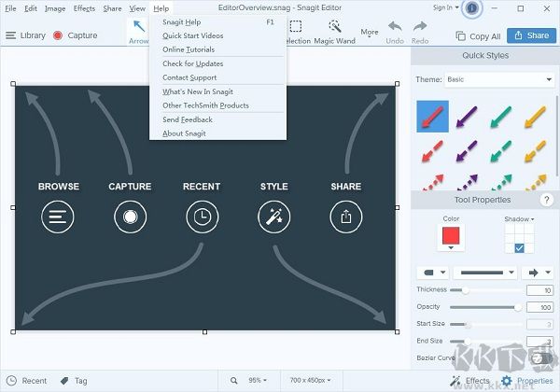Open the arrow start cap style dropdown
Image resolution: width=560 pixels, height=392 pixels.
(x=433, y=273)
